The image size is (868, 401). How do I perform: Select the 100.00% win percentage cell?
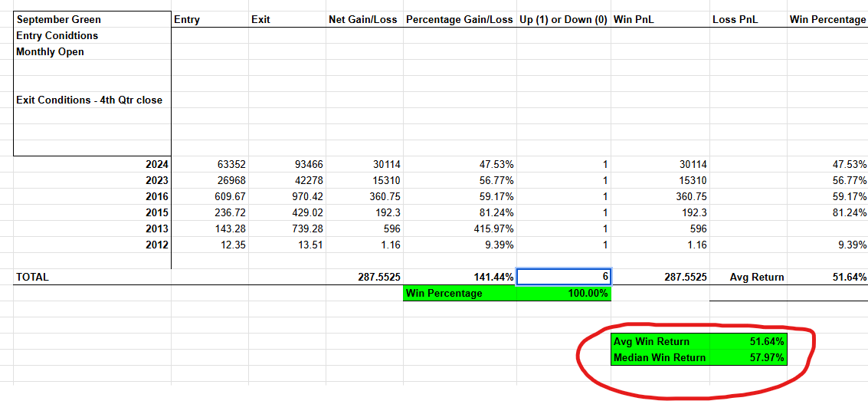tap(564, 294)
